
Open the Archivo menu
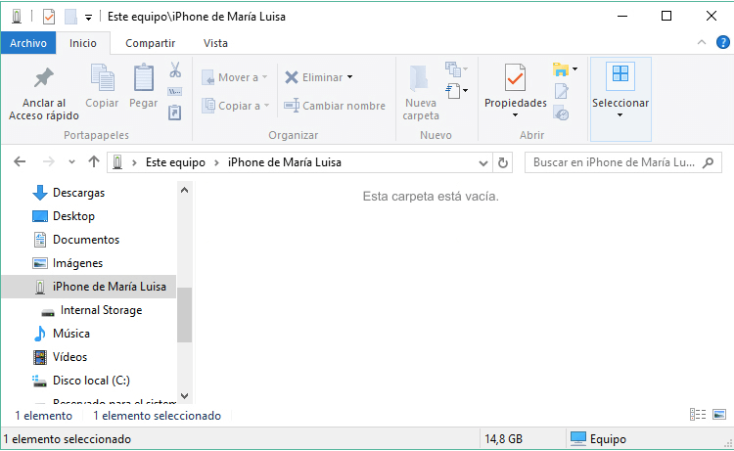[28, 43]
